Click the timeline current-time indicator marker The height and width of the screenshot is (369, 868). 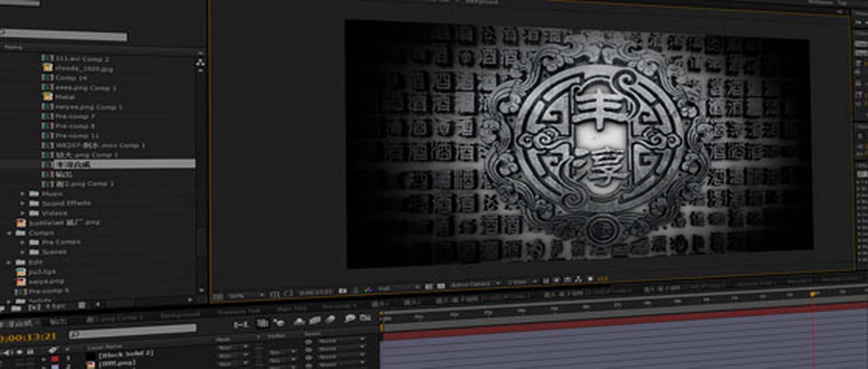tap(812, 294)
